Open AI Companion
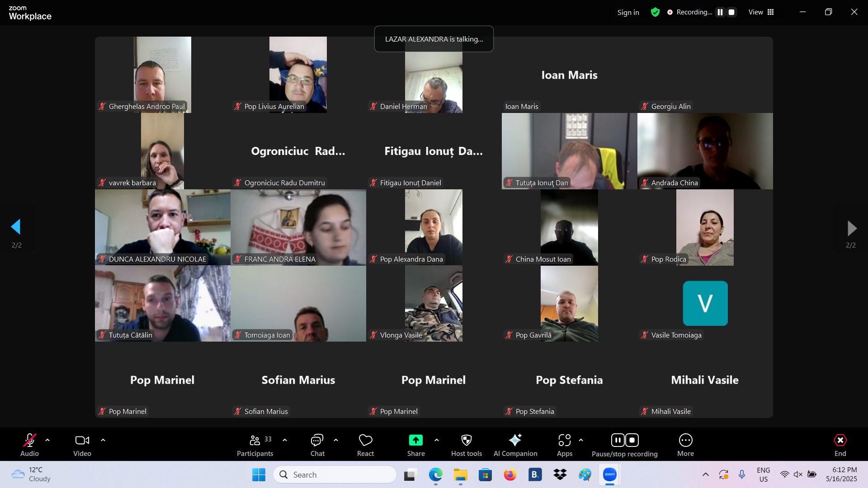Screen dimensions: 868x488 515,445
